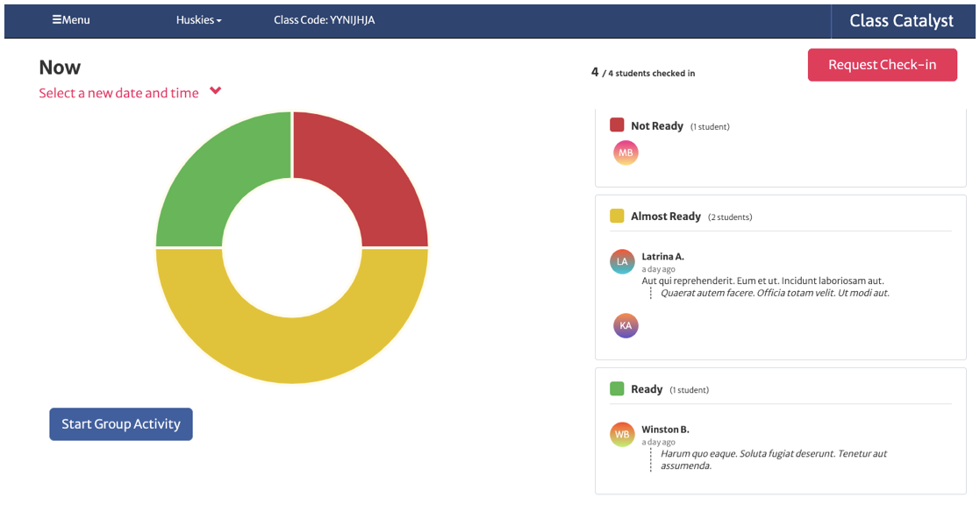Click the '4 / 4 students checked in' count

(x=643, y=73)
